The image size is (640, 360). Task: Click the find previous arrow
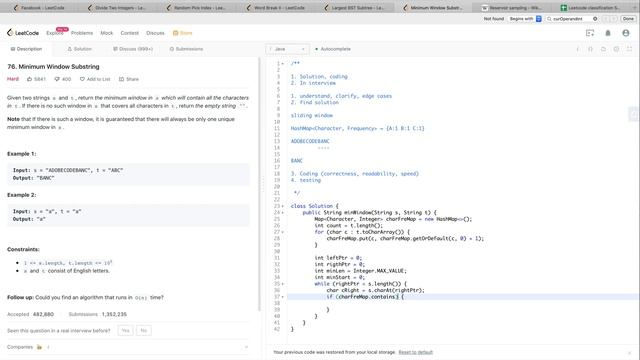click(606, 19)
